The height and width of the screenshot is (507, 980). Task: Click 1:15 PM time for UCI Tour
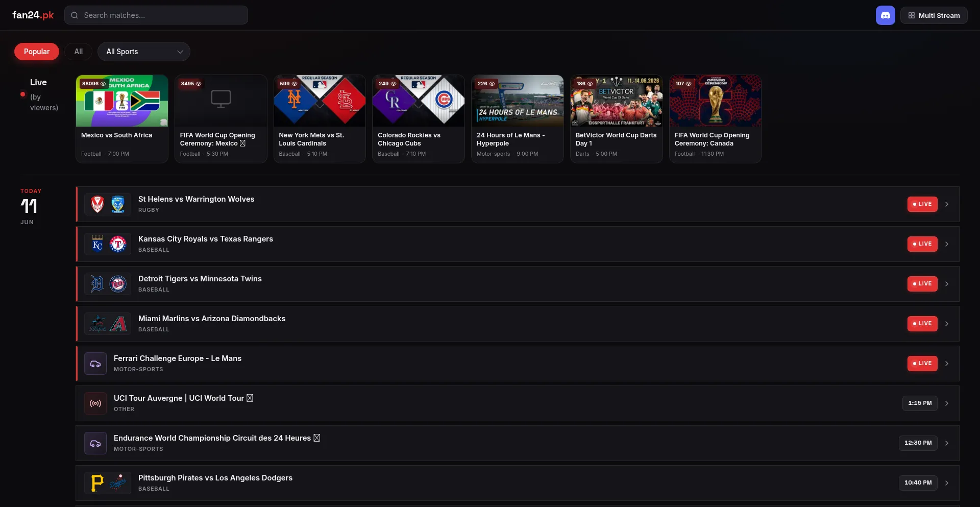(x=920, y=403)
